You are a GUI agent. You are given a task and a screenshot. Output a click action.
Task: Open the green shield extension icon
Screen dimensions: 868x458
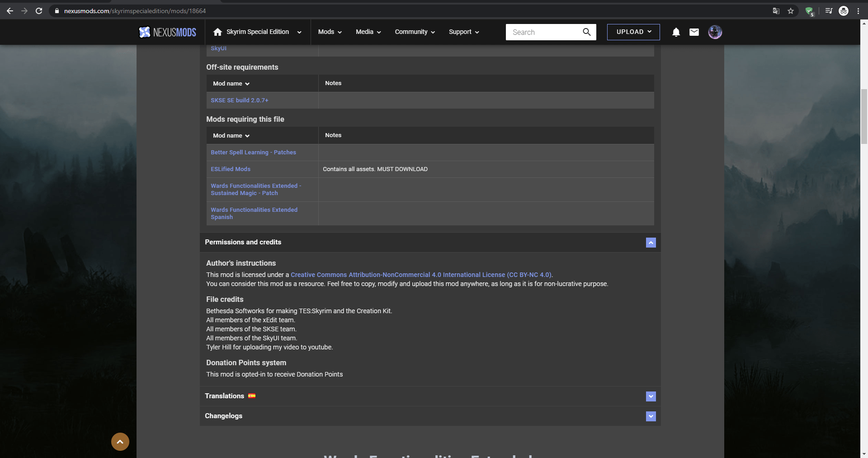pos(809,11)
